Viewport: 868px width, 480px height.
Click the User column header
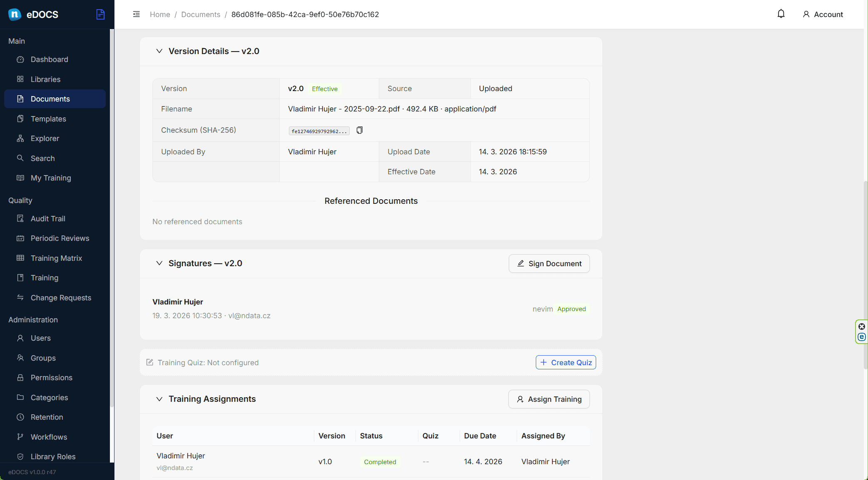(165, 435)
